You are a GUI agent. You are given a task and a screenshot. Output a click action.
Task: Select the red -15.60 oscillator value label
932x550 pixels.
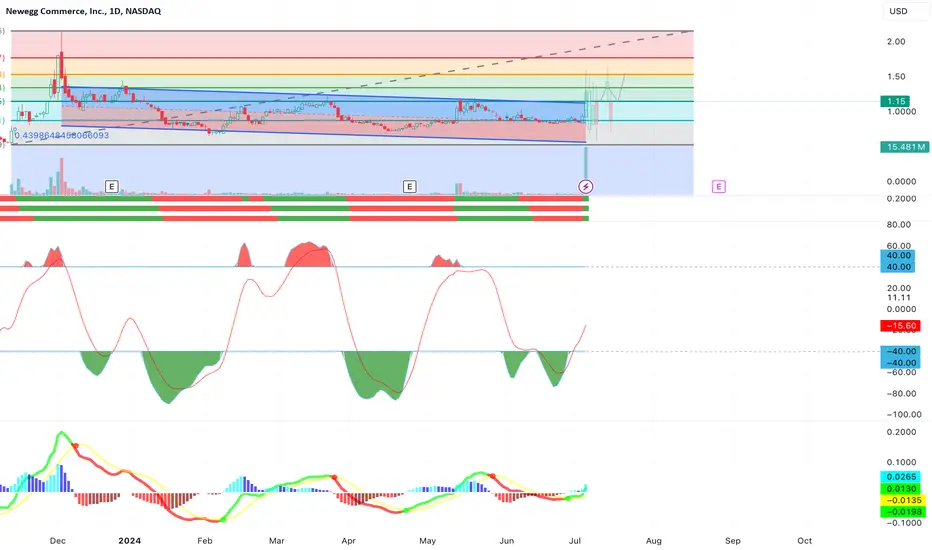[900, 326]
